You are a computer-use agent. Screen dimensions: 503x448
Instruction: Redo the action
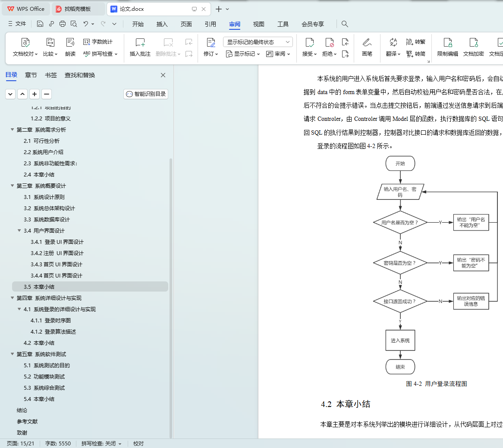coord(103,24)
